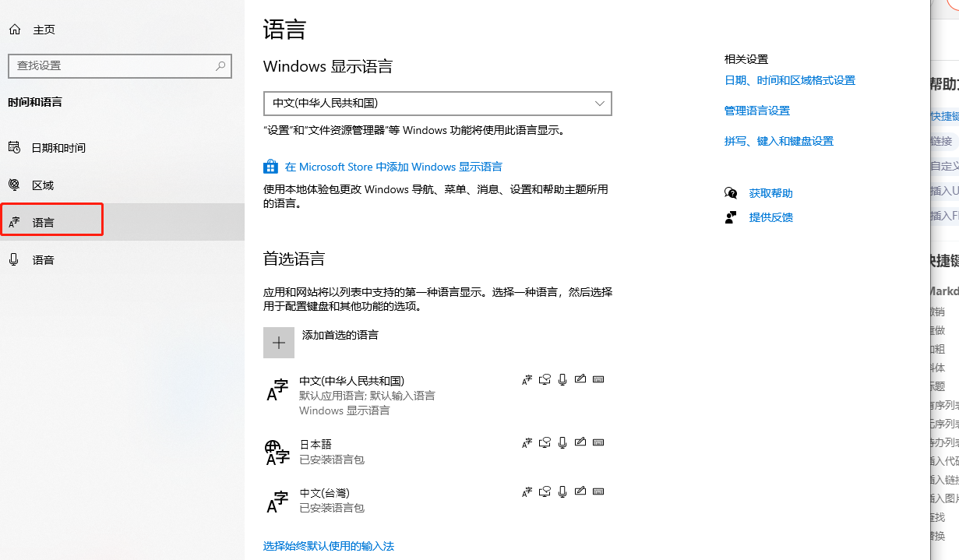Open the Windows 显示语言 dropdown

click(x=437, y=103)
